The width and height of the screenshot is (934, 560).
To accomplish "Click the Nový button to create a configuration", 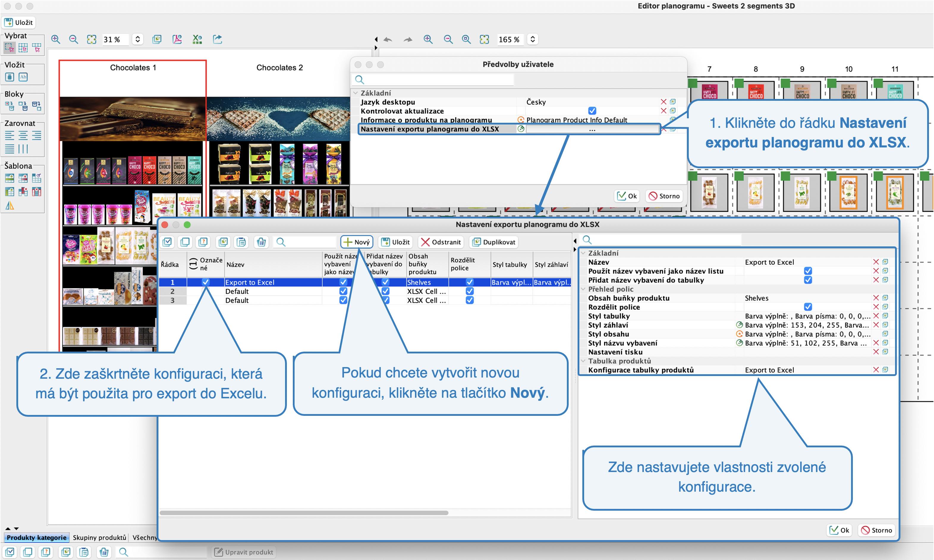I will tap(357, 242).
